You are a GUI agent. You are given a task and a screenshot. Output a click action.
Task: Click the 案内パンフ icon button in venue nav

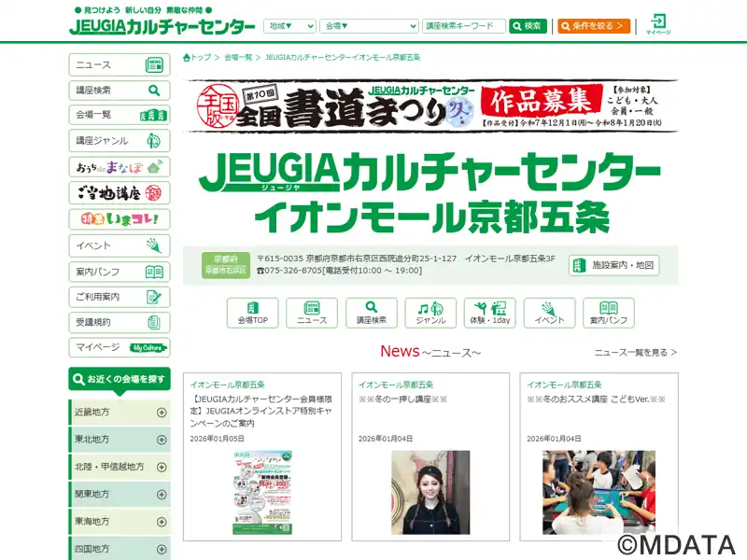pos(609,313)
